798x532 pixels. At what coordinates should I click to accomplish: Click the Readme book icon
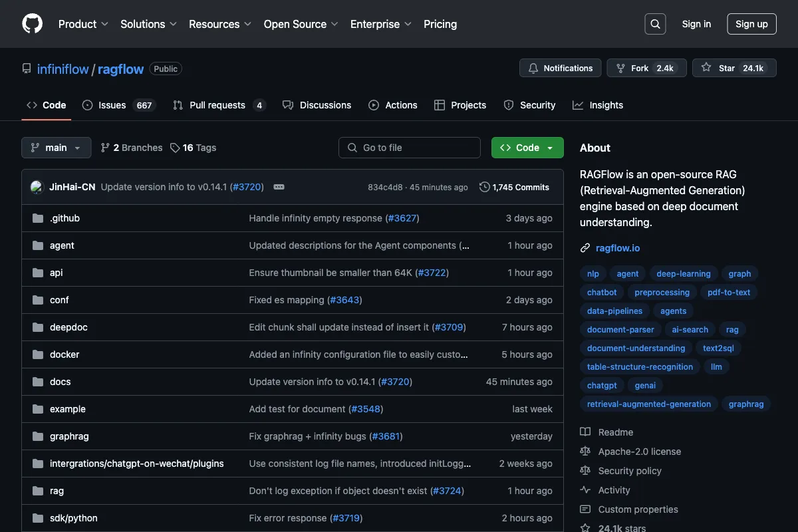(x=585, y=432)
